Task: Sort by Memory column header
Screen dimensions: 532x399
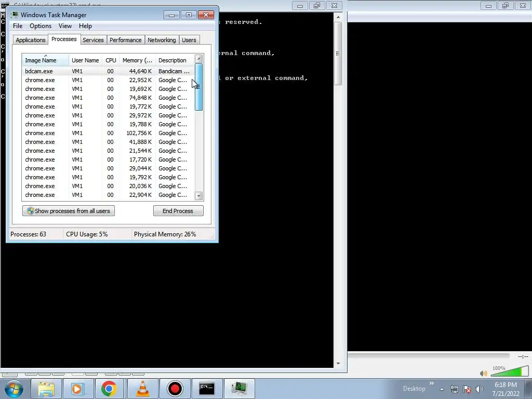Action: 137,60
